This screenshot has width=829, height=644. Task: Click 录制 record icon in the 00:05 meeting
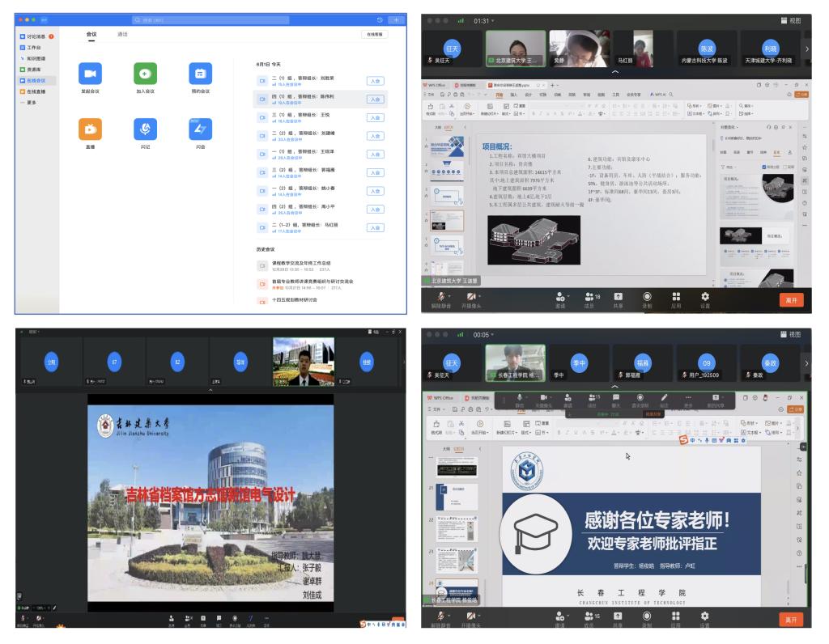coord(647,617)
